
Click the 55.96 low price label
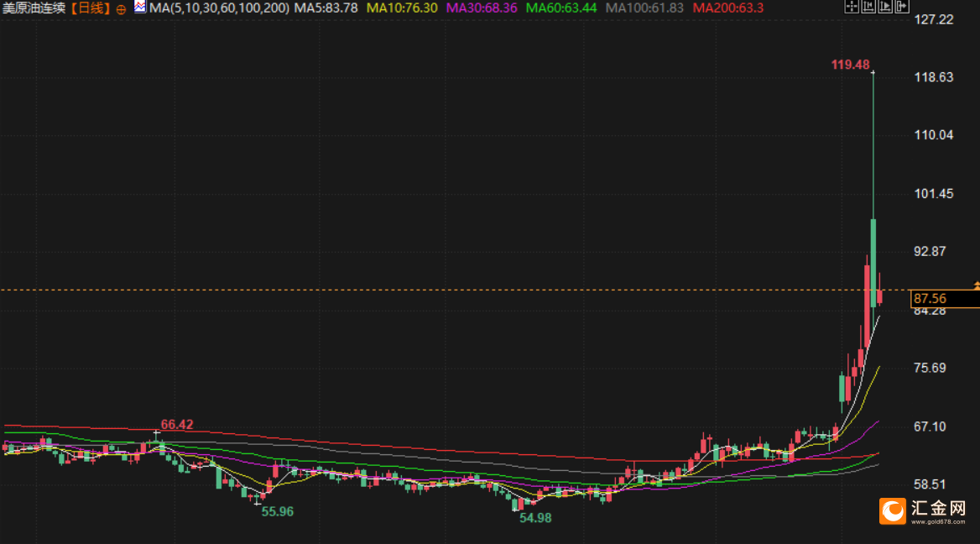click(x=278, y=511)
